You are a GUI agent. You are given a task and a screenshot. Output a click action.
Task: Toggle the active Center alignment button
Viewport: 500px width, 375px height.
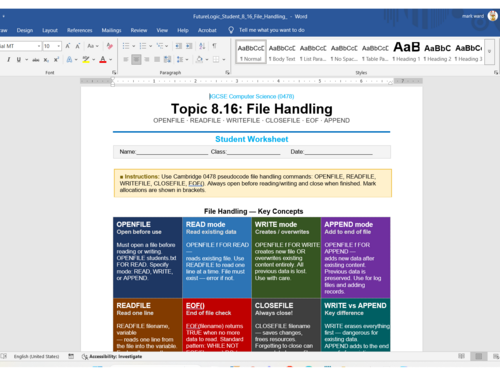coord(136,60)
